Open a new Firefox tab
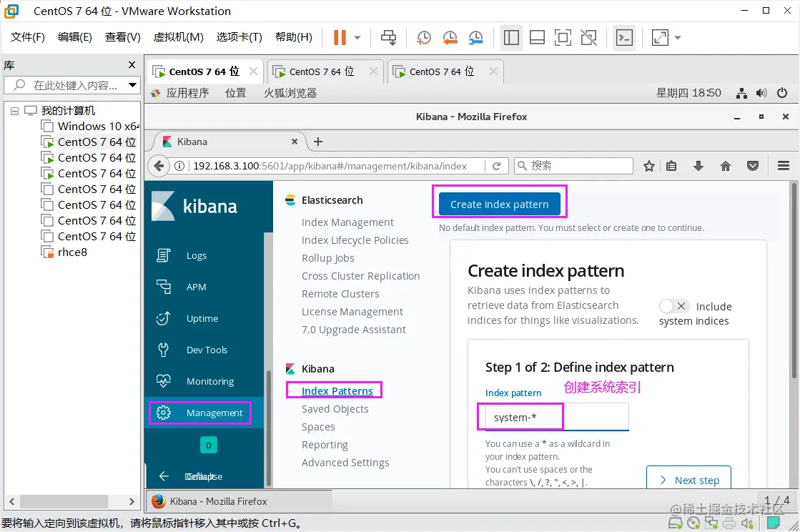 [x=318, y=142]
